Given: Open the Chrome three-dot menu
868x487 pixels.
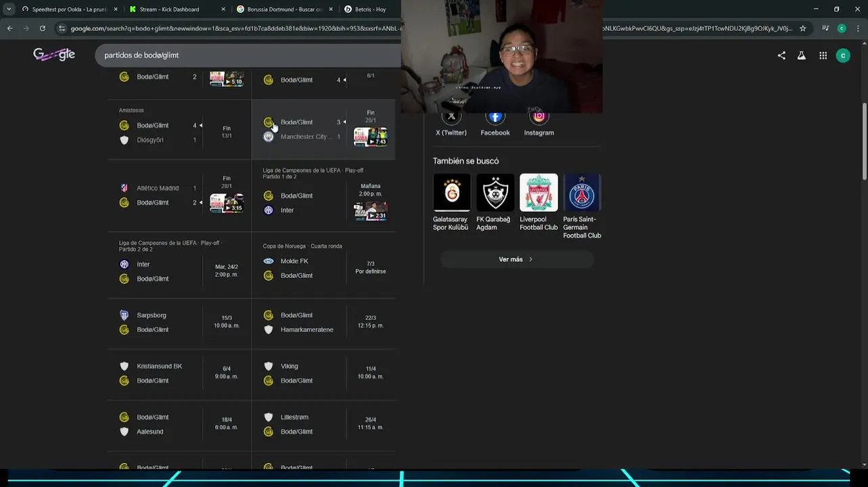Looking at the screenshot, I should pyautogui.click(x=857, y=28).
